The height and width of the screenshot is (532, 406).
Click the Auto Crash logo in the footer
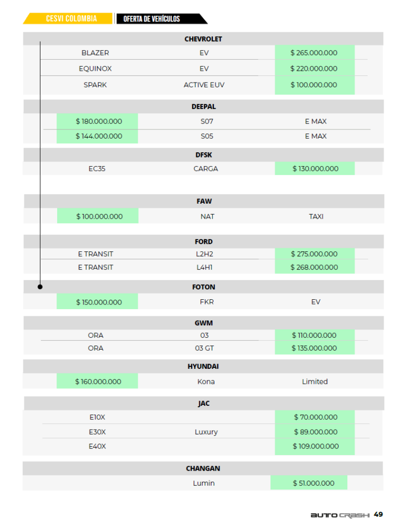coord(340,515)
